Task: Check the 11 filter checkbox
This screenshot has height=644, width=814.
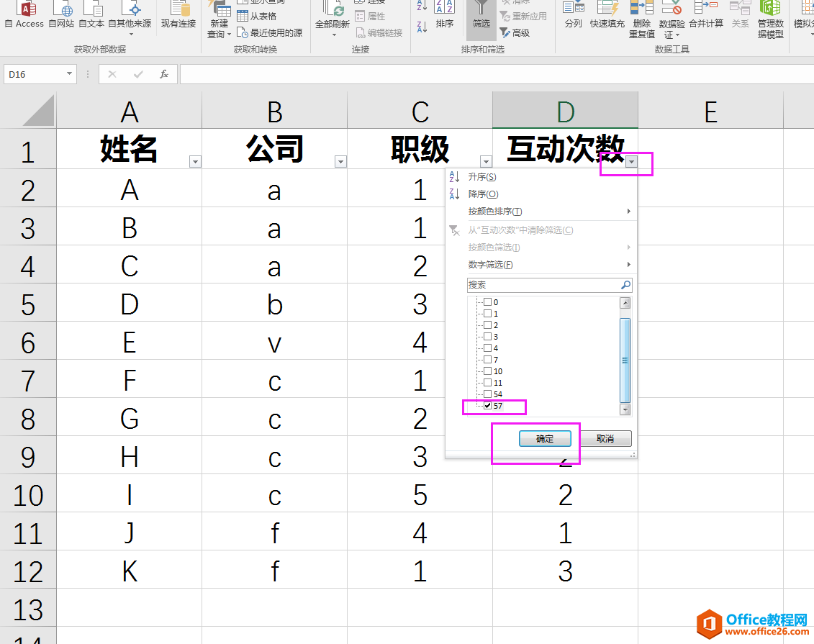Action: (487, 383)
